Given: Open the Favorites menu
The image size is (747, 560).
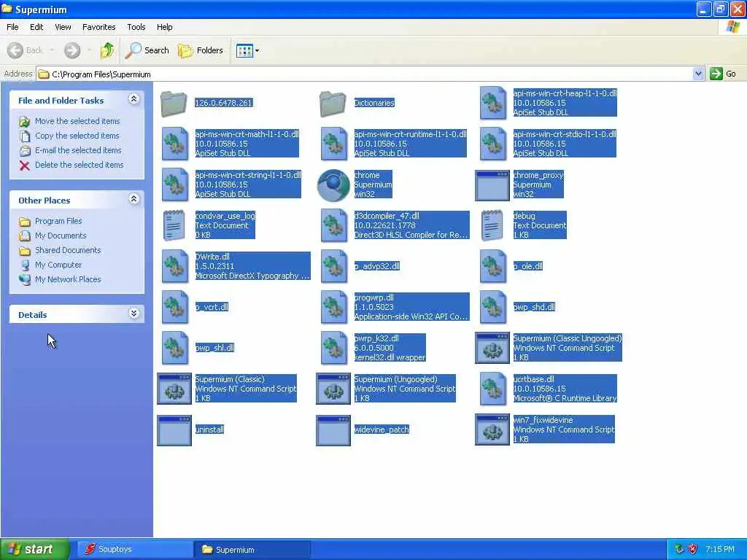Looking at the screenshot, I should click(x=98, y=27).
